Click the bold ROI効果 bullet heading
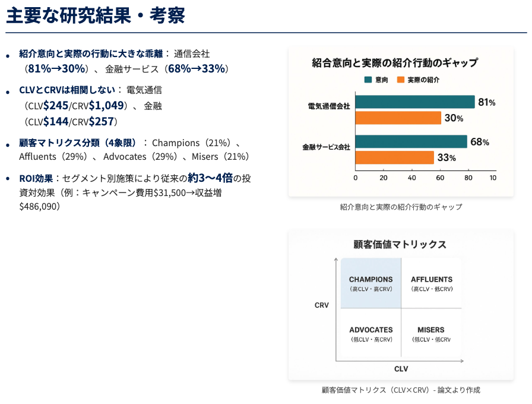Viewport: 532px width, 404px height. 36,178
